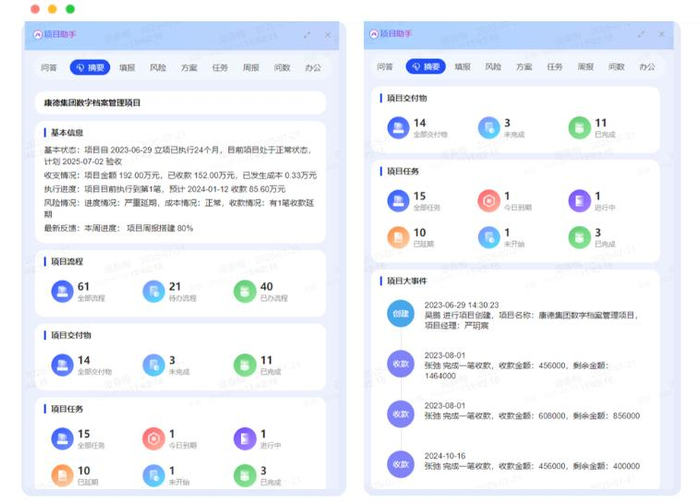700x503 pixels.
Task: Click 收款 marker for 456000 on 2023-08-01
Action: coord(400,364)
